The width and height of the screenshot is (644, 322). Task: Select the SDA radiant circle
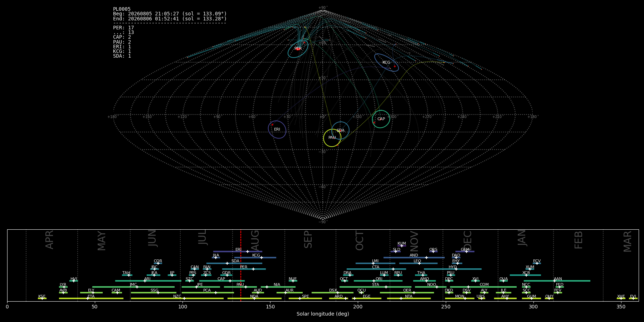click(x=340, y=131)
